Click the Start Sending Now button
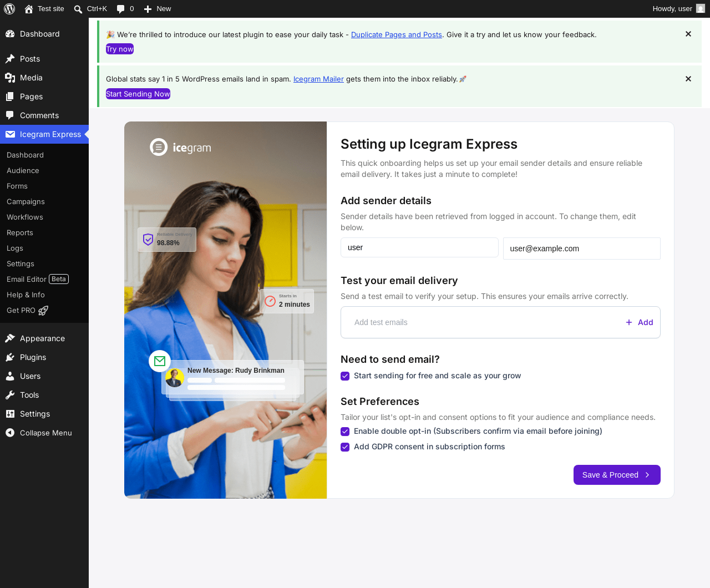The height and width of the screenshot is (588, 710). [x=138, y=94]
